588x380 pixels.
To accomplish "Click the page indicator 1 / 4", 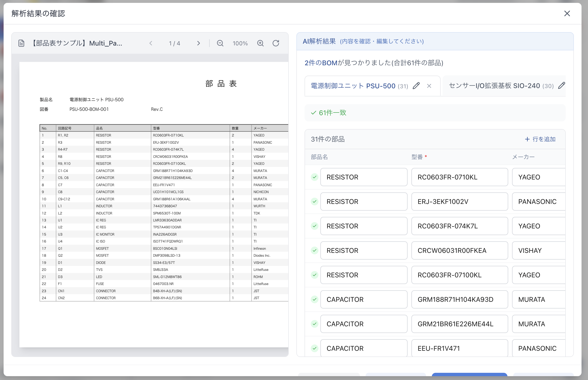I will tap(174, 43).
